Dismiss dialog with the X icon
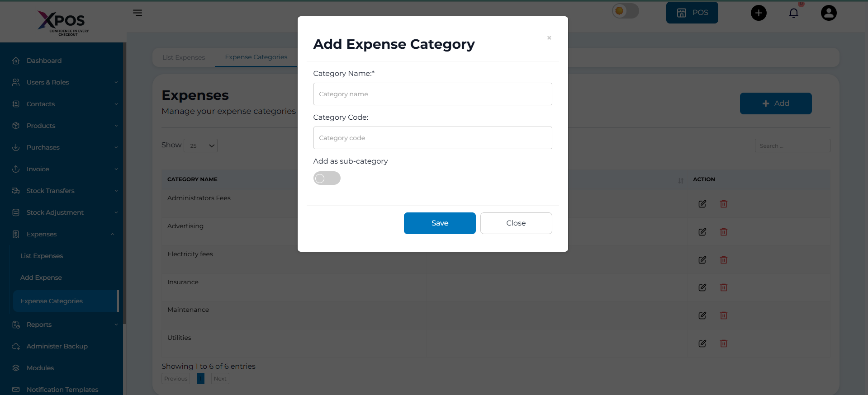Viewport: 868px width, 395px height. coord(549,38)
